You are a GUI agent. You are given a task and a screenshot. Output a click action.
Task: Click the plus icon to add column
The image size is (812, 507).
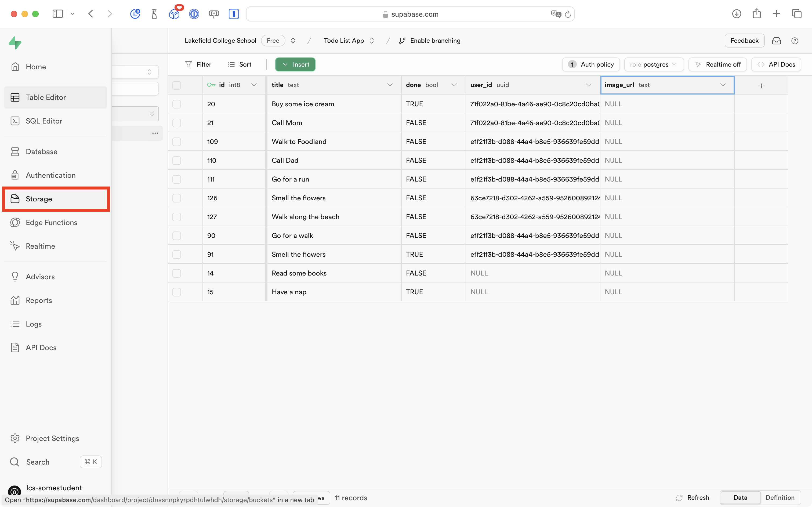(x=761, y=86)
